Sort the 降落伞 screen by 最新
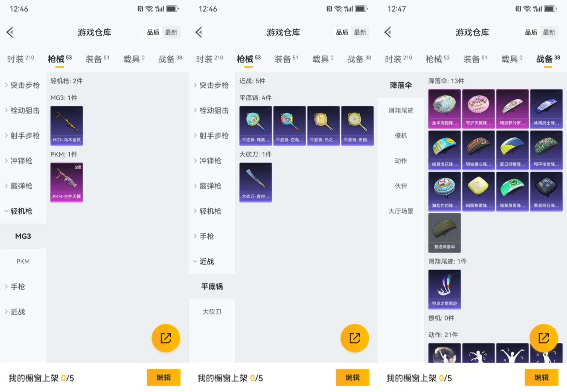 tap(549, 32)
